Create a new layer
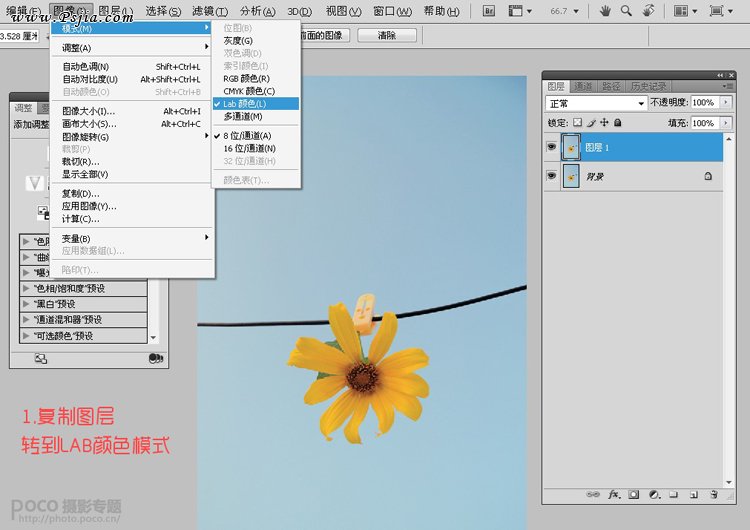The width and height of the screenshot is (750, 530). 693,494
